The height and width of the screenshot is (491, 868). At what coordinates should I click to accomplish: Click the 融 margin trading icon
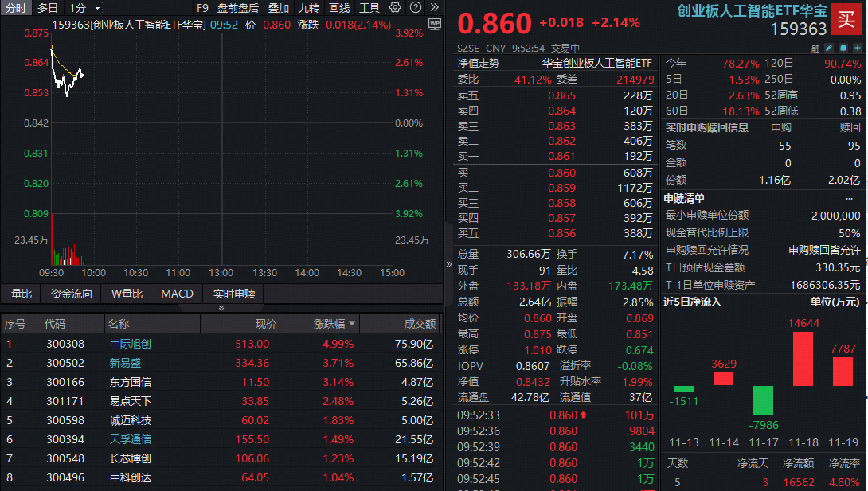coord(815,48)
